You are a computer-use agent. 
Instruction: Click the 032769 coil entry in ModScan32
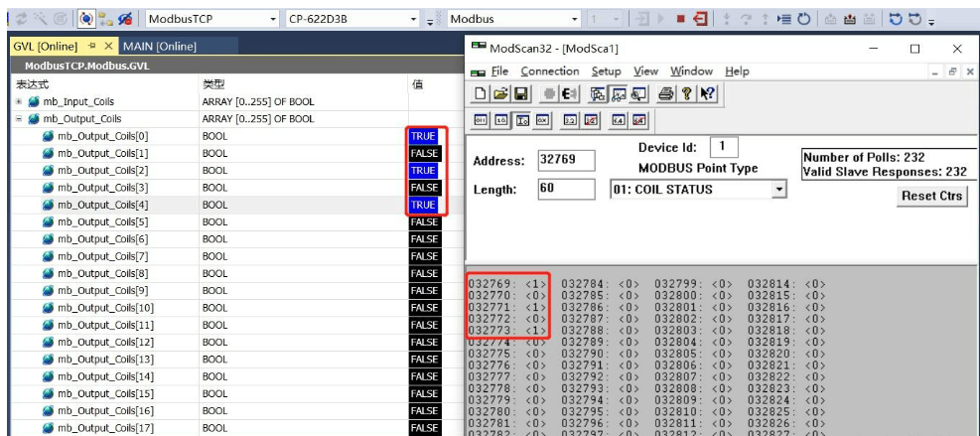tap(507, 284)
